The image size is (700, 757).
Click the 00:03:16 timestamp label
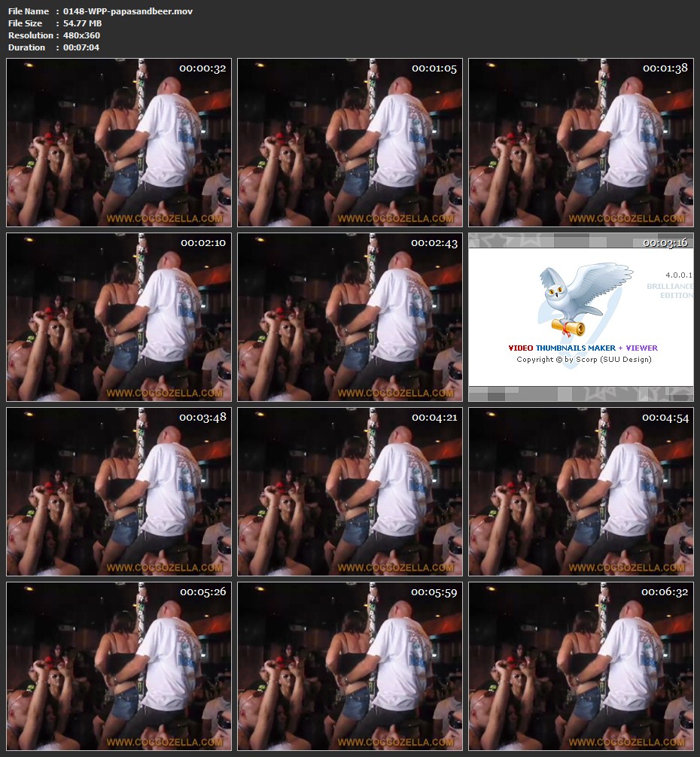point(665,243)
